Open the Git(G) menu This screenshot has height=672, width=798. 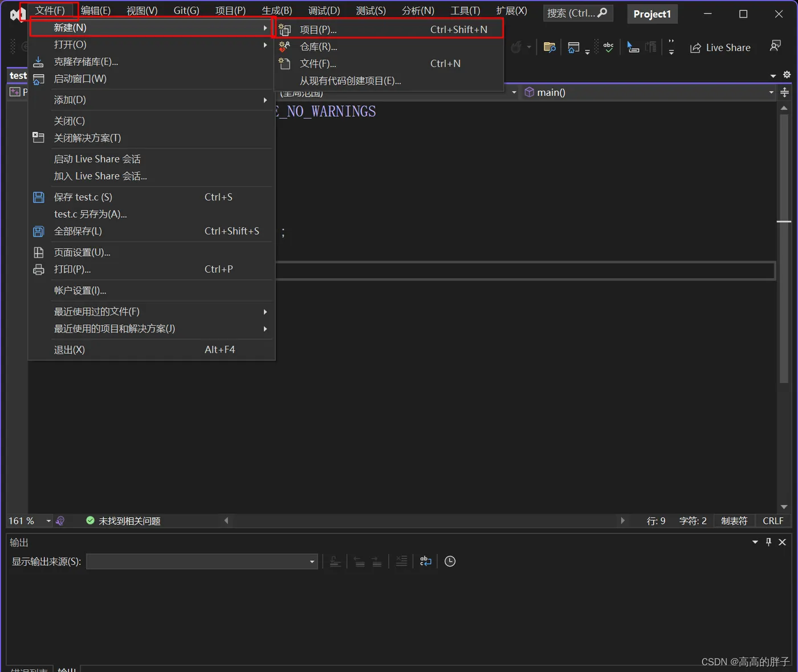coord(186,11)
